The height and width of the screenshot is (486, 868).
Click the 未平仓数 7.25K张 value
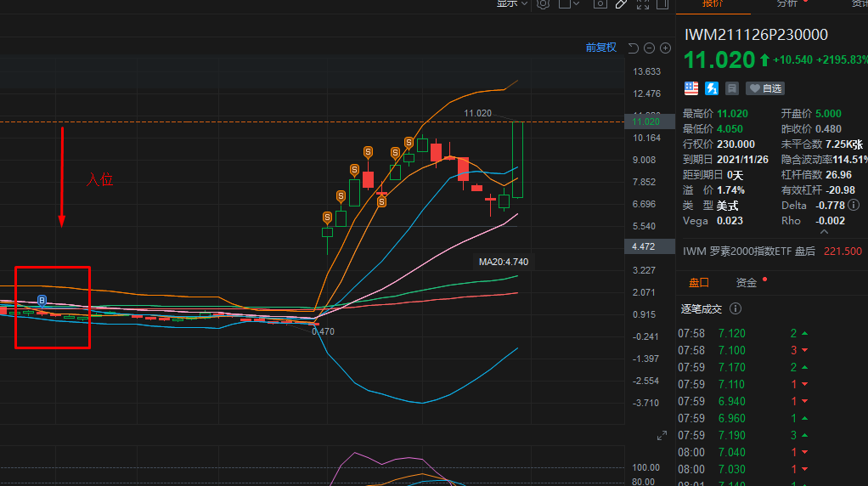(844, 144)
